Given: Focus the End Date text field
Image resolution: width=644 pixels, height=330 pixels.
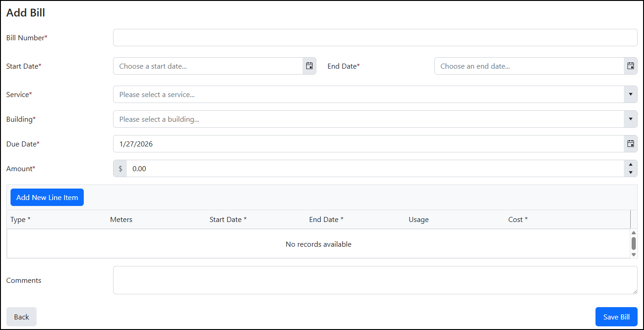Looking at the screenshot, I should (x=529, y=66).
